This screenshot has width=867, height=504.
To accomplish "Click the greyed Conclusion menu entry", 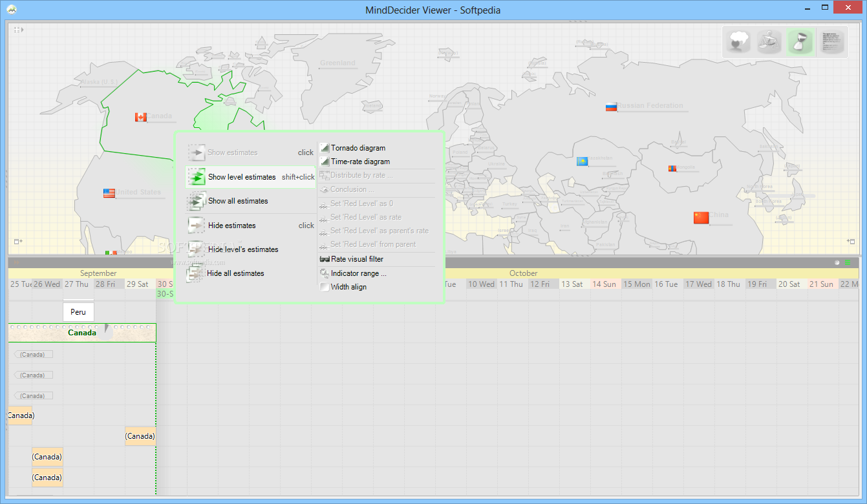I will pos(376,189).
